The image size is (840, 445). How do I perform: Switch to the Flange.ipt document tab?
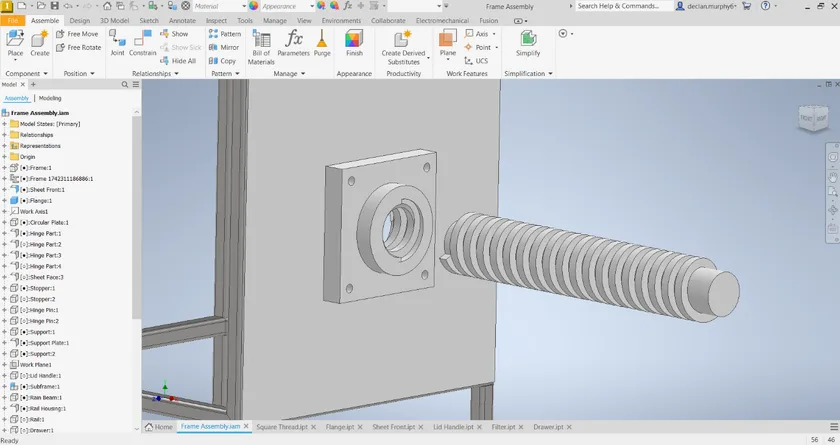(340, 427)
